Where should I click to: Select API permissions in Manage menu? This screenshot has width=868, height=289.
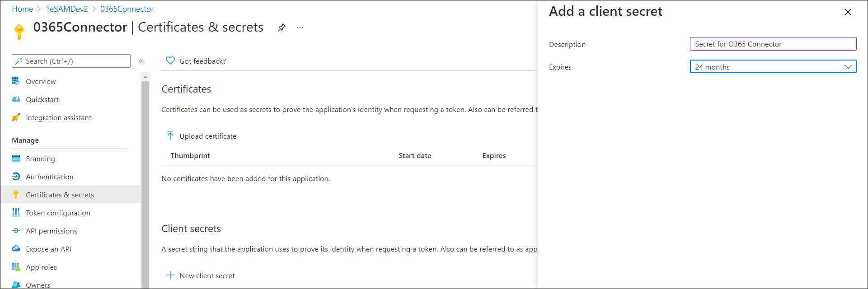(x=52, y=231)
